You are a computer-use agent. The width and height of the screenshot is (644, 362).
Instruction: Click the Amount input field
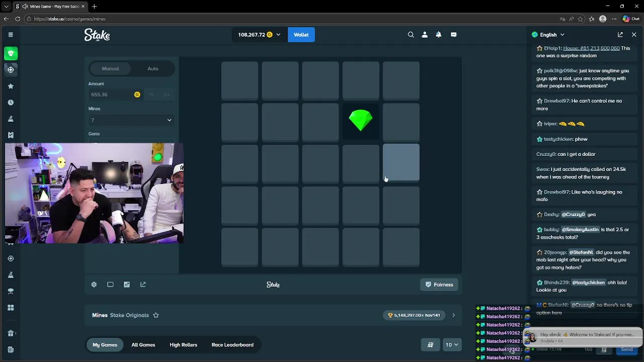coord(116,95)
